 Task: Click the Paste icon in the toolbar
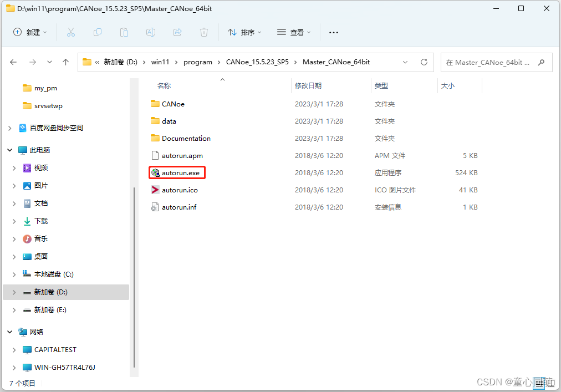(x=124, y=32)
